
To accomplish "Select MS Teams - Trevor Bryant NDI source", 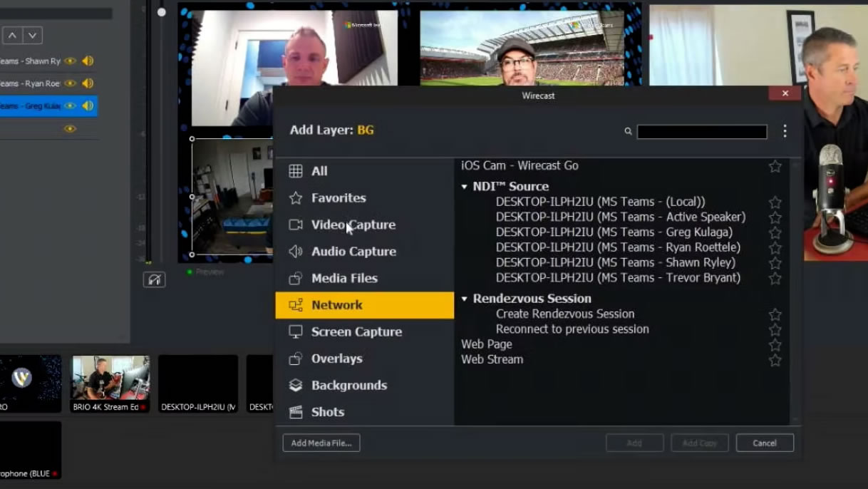I will coord(618,278).
